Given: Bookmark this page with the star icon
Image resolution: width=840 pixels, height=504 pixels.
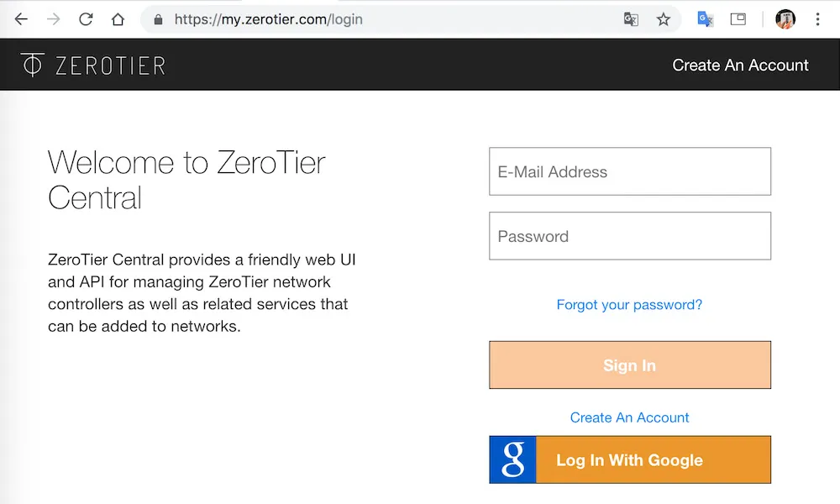Looking at the screenshot, I should pos(664,19).
